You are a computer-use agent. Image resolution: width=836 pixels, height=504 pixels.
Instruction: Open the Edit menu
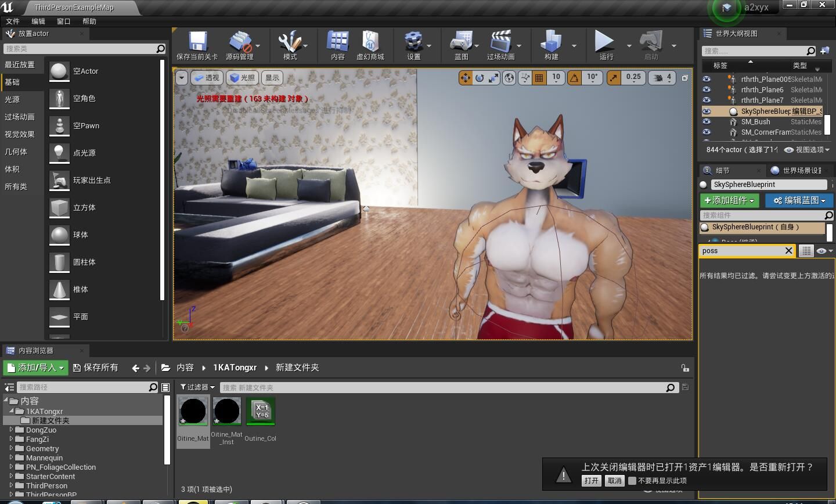coord(38,21)
